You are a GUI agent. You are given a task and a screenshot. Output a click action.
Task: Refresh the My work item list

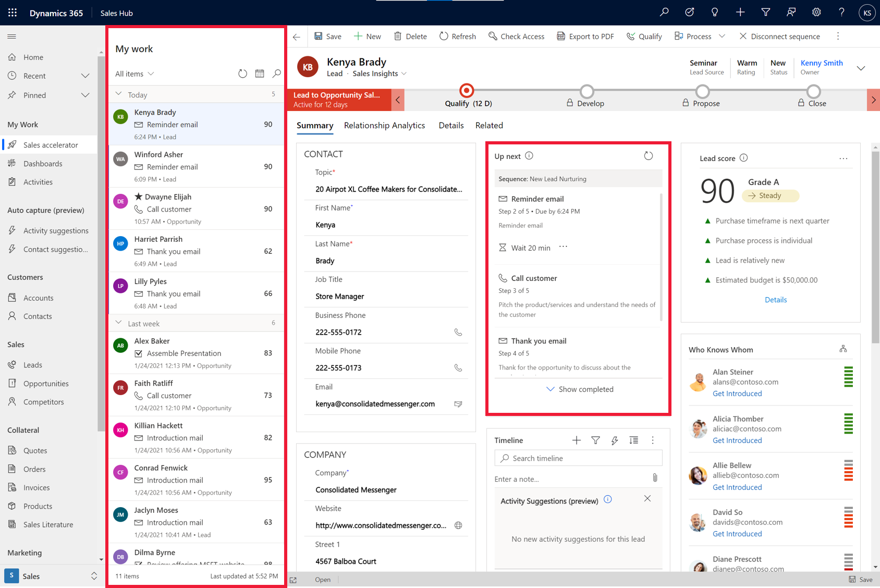pos(242,73)
